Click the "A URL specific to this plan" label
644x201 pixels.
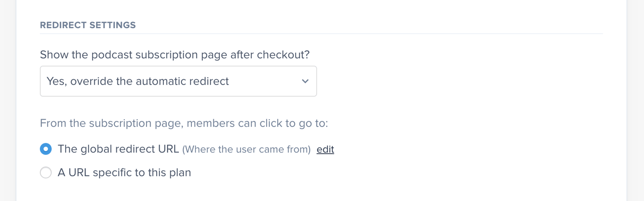coord(124,172)
